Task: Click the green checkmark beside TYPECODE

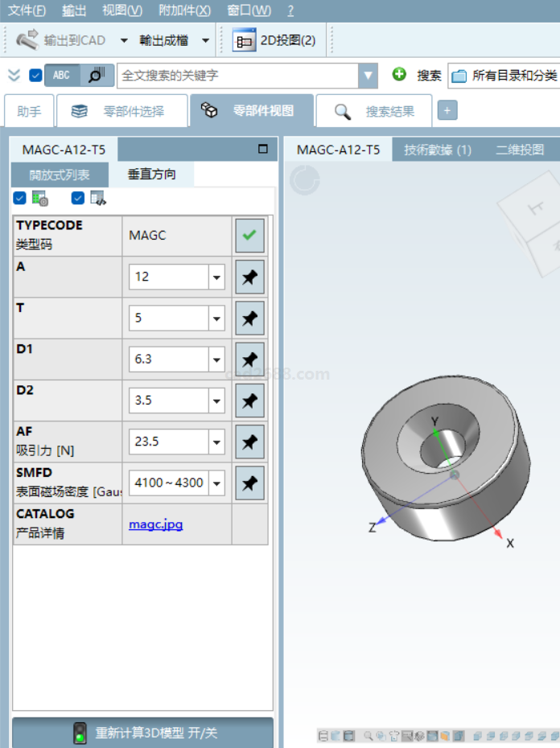Action: (x=249, y=236)
